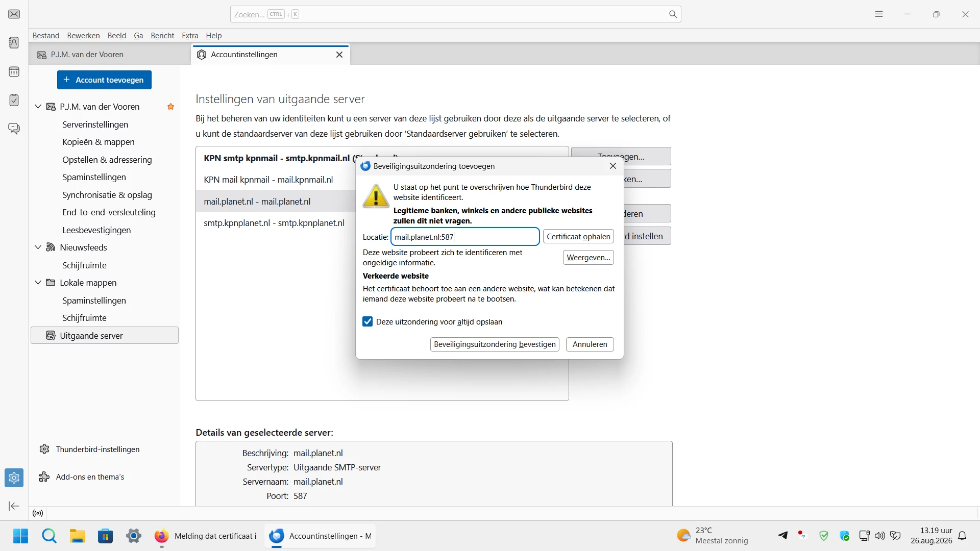Select Opstellen & adressering

point(107,160)
